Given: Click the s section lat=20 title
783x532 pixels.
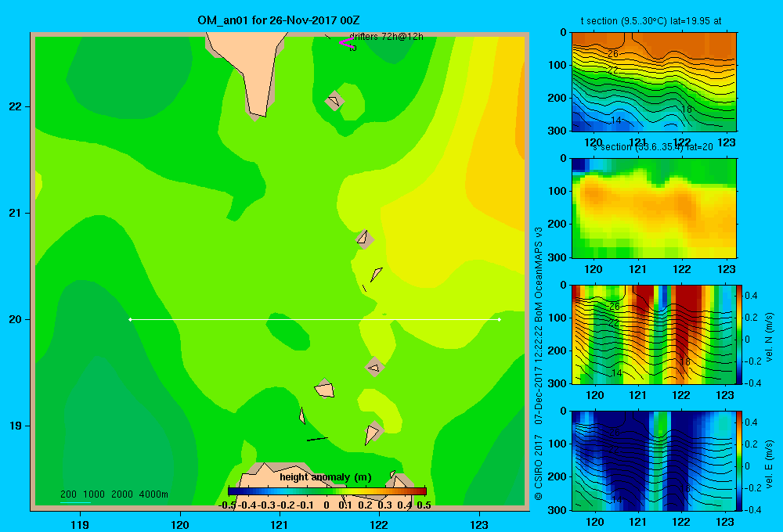Looking at the screenshot, I should click(653, 147).
